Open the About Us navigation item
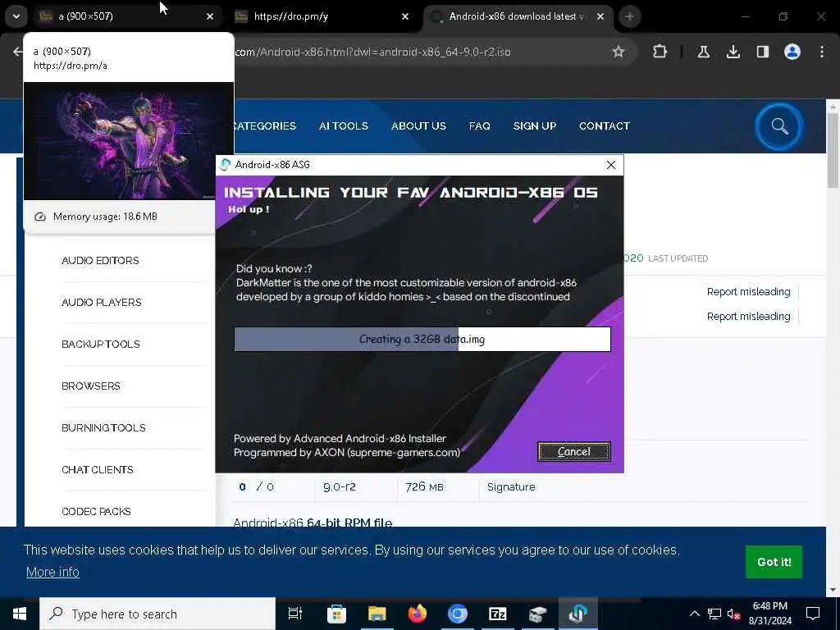Viewport: 840px width, 630px height. [x=418, y=126]
